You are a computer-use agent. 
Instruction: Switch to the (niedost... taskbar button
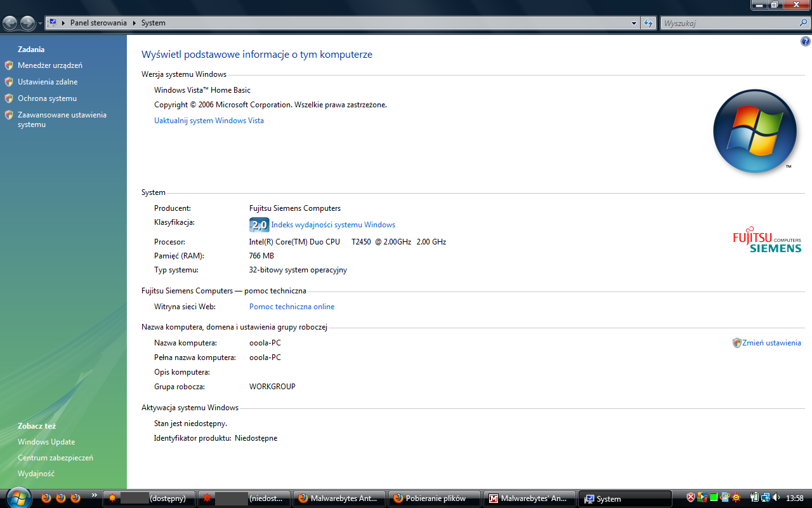(x=244, y=498)
